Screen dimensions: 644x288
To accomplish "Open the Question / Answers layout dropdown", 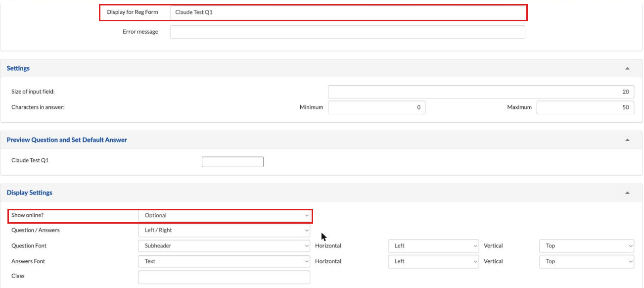I will pos(224,230).
